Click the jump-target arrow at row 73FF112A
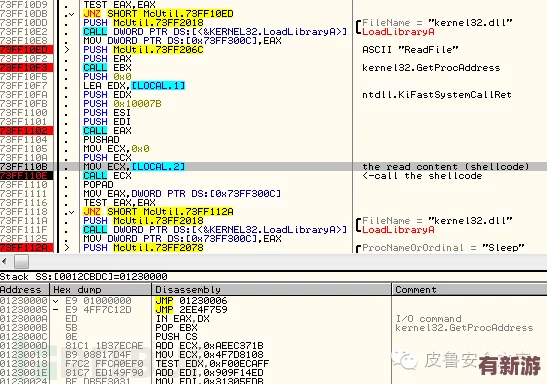 [x=67, y=248]
